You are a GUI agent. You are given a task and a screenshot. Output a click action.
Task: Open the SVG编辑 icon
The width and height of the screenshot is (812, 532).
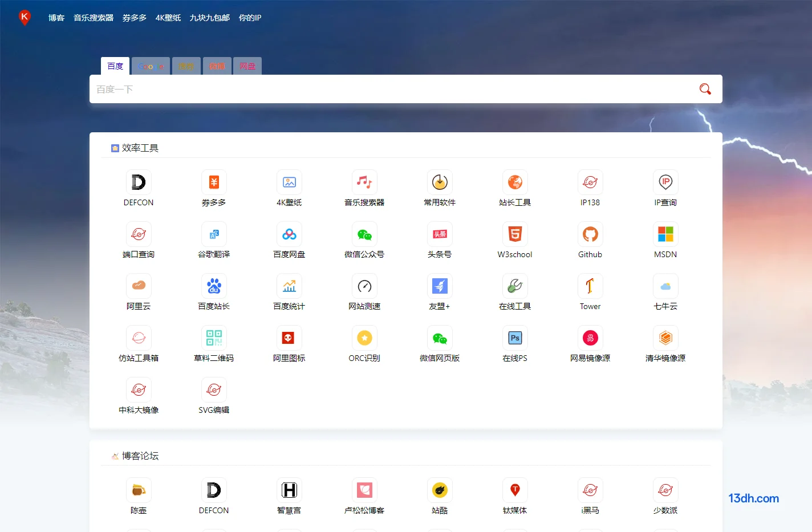coord(214,390)
